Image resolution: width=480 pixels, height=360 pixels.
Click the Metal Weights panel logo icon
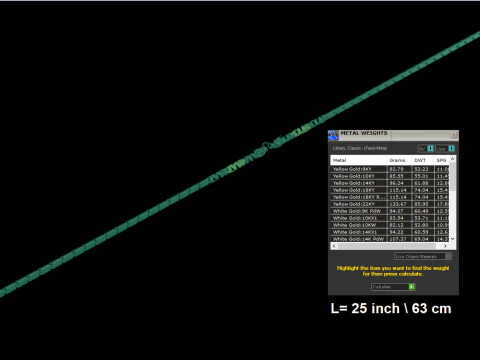[333, 135]
